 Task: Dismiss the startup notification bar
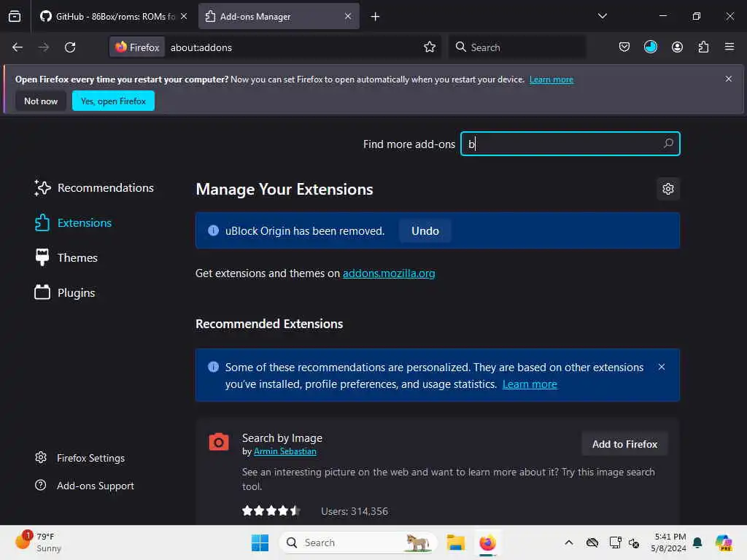[729, 79]
